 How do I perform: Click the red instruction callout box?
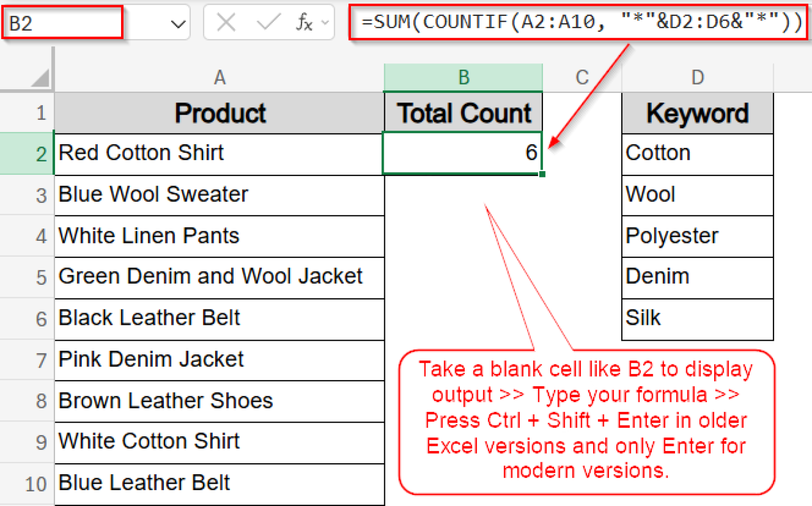[586, 420]
